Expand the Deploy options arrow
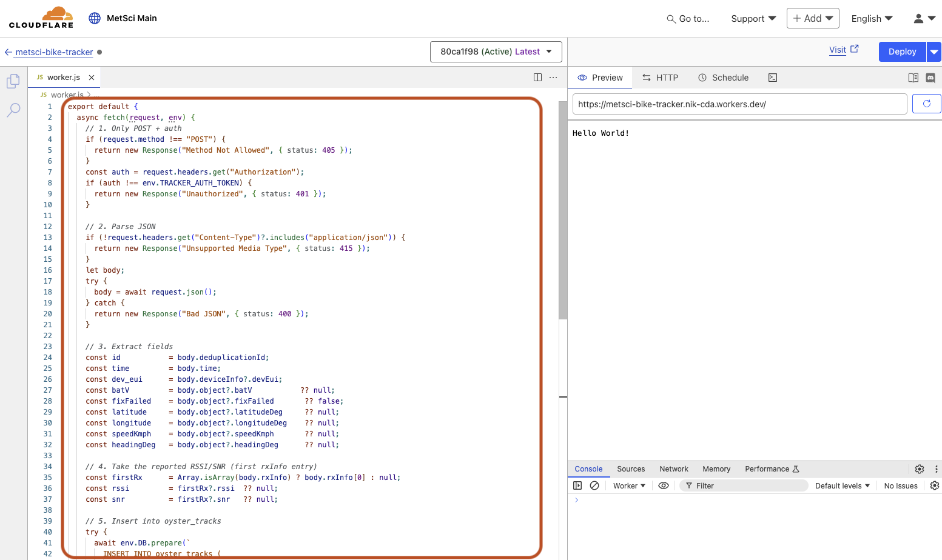Screen dimensions: 942x560 pyautogui.click(x=934, y=52)
